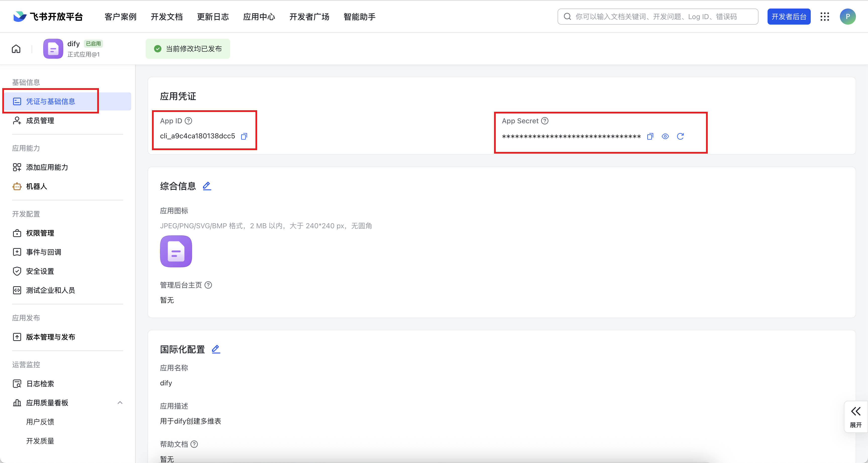Open 权限管理 in the sidebar
The height and width of the screenshot is (463, 868).
(40, 233)
